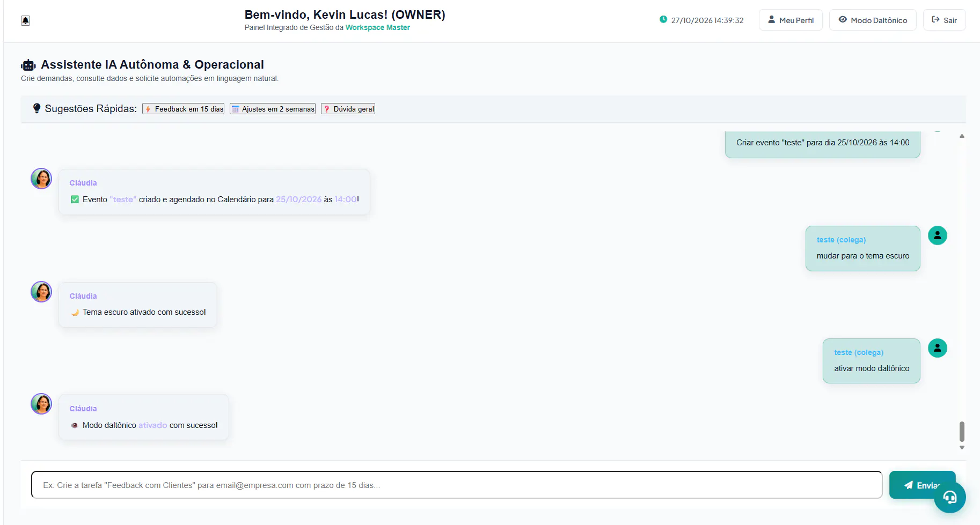Click the moon icon in the dark theme message
This screenshot has height=525, width=980.
click(x=75, y=312)
